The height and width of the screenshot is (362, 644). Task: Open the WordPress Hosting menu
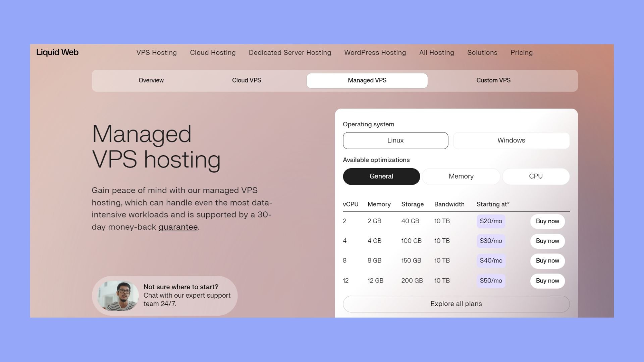pos(375,53)
